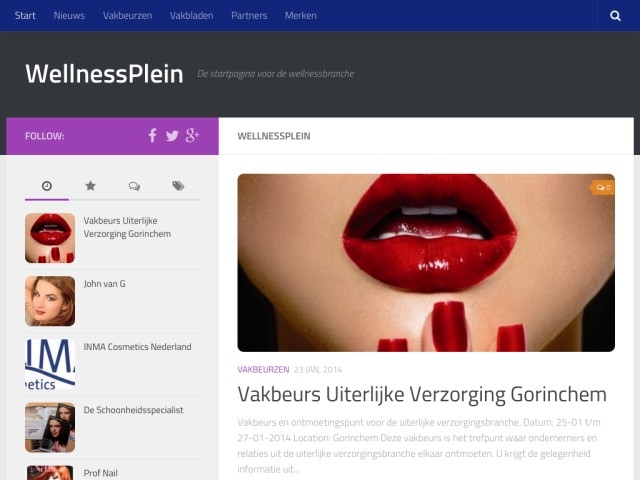Open the large red lips featured image
The image size is (640, 480).
coord(426,263)
